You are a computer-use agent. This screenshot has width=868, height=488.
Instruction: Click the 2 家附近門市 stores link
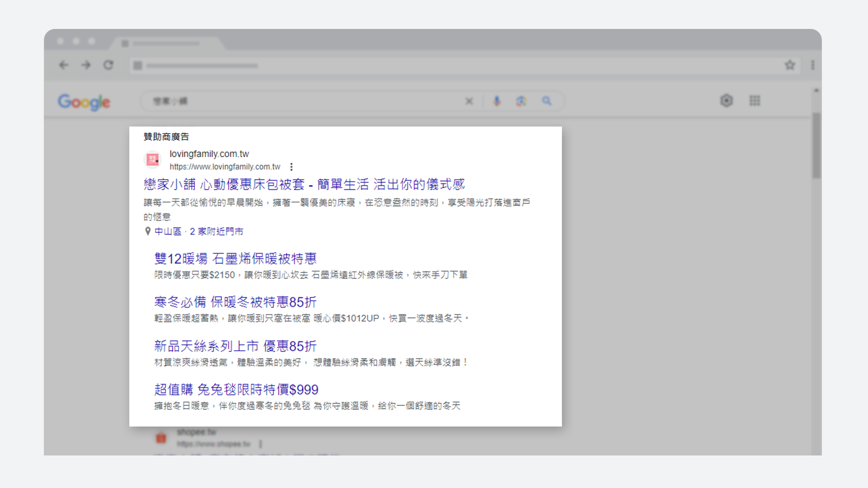click(x=216, y=231)
